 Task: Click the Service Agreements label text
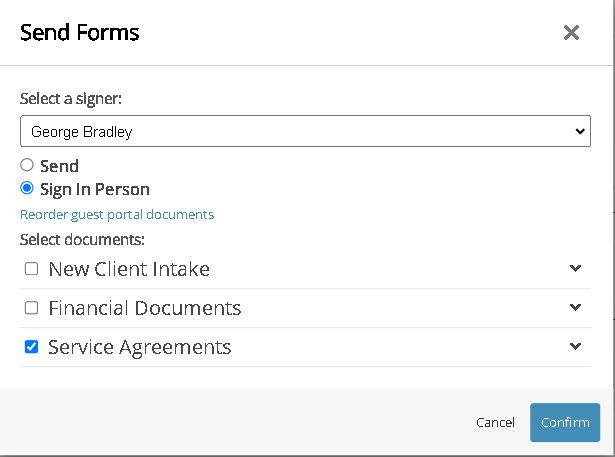(x=140, y=348)
